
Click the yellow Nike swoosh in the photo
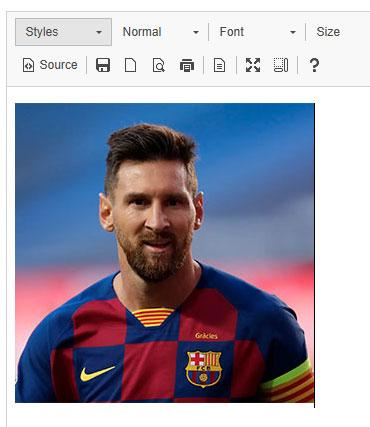pos(98,374)
